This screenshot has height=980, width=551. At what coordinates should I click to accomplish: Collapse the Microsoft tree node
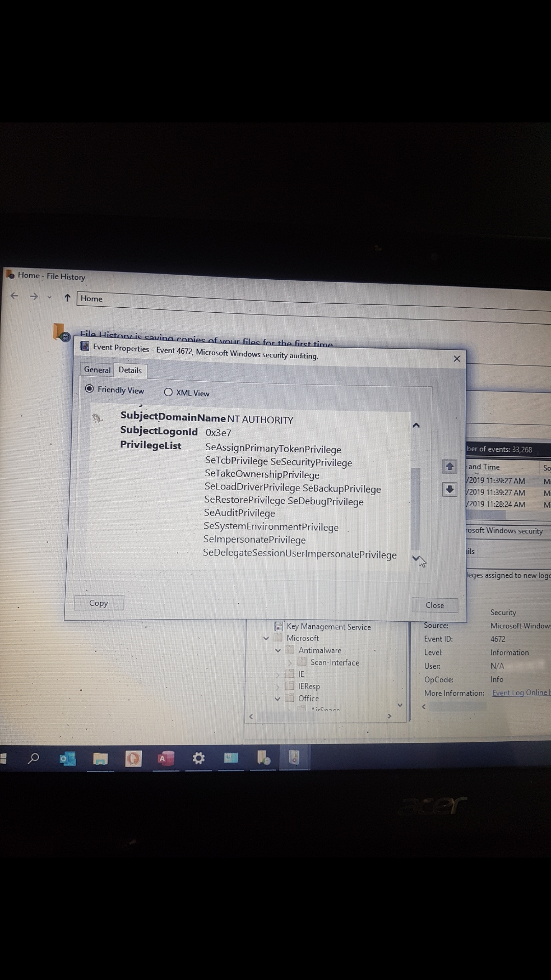266,638
